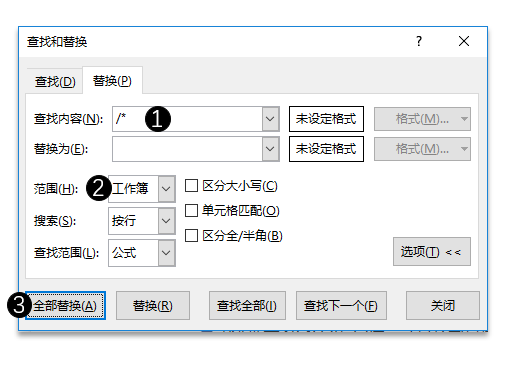Click the 查找下一个(F) button
Screen dimensions: 509x368
(341, 306)
